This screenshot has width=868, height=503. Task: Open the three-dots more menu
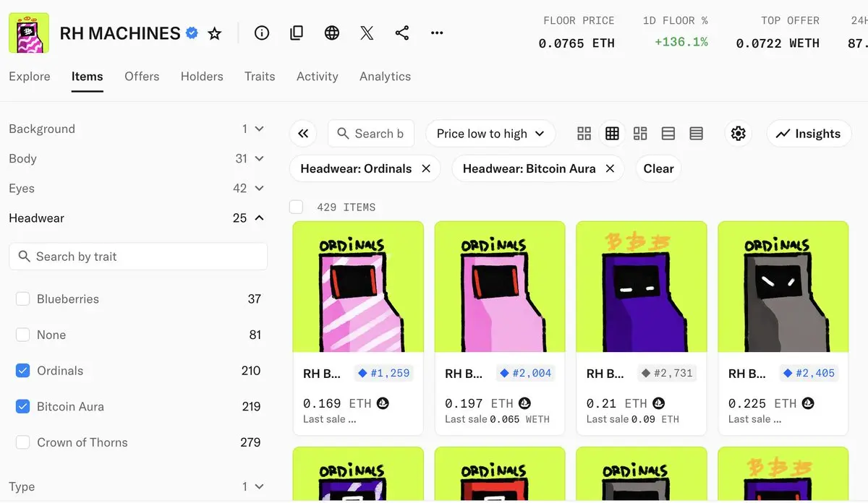tap(437, 33)
